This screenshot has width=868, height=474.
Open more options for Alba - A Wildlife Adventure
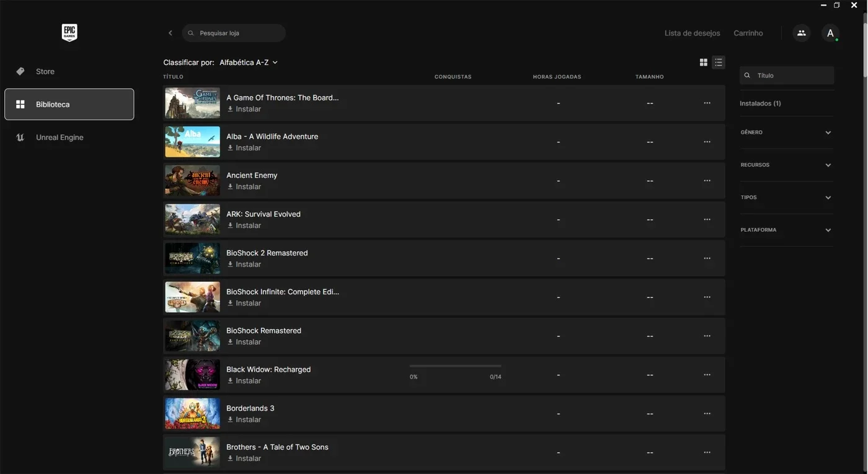(x=707, y=142)
